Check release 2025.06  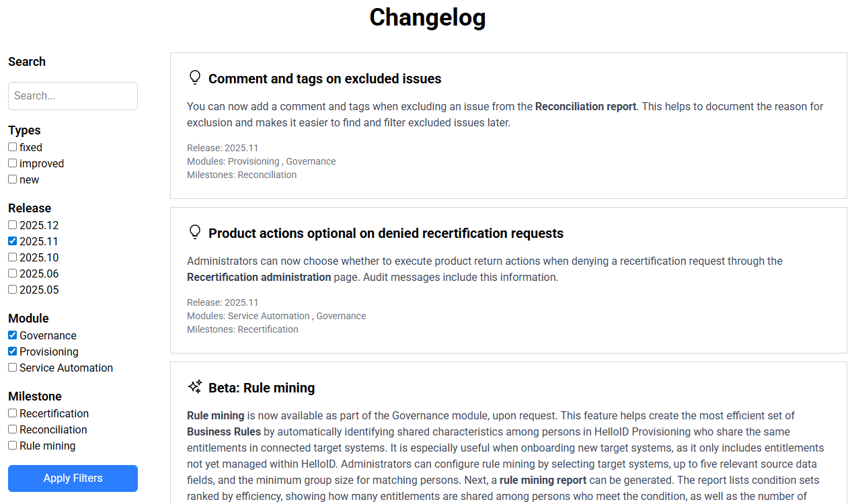11,273
